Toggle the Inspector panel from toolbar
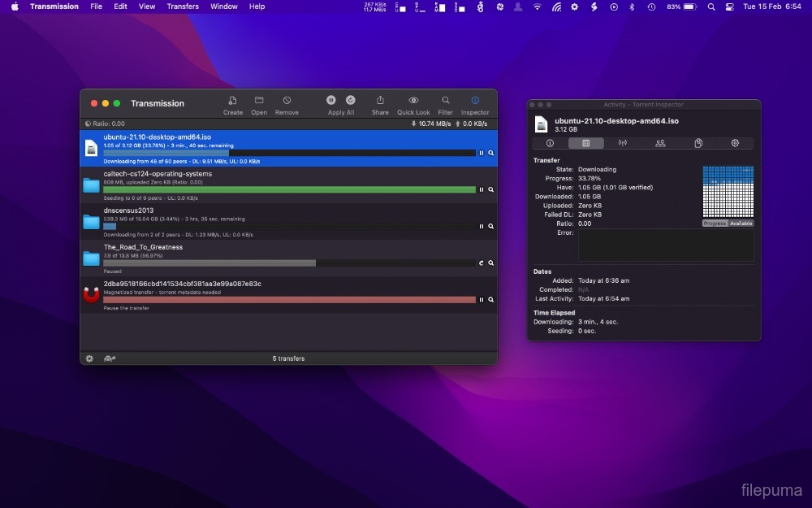Image resolution: width=812 pixels, height=508 pixels. click(475, 100)
